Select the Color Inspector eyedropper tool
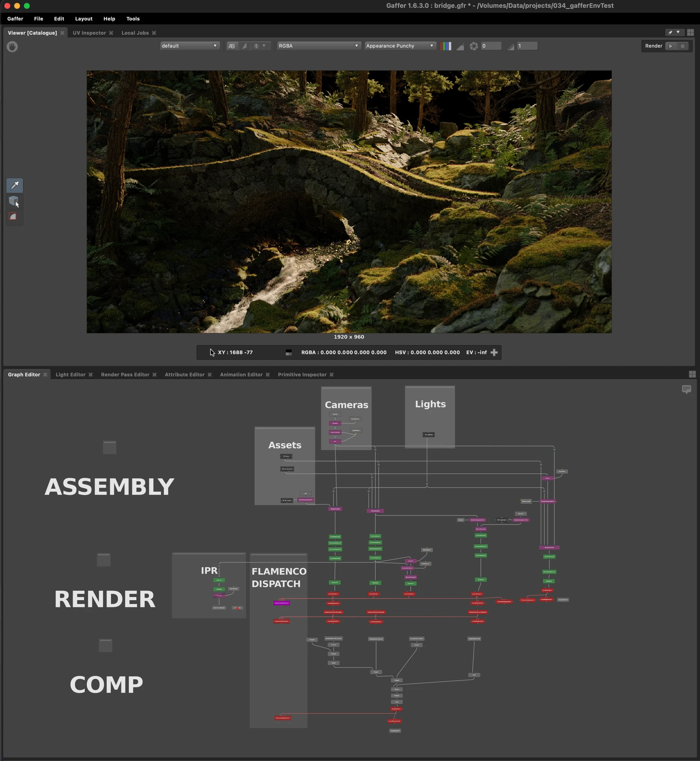The image size is (700, 761). click(x=14, y=185)
